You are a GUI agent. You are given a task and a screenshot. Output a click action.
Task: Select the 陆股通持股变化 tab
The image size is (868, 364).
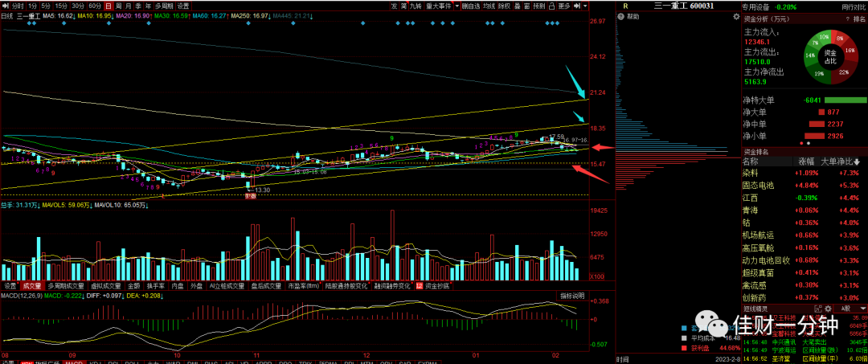(x=346, y=287)
